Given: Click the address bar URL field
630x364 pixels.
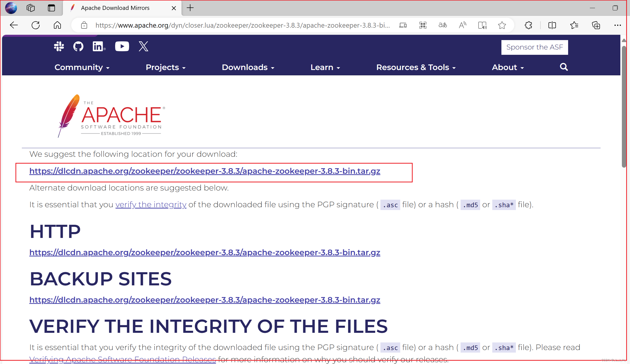Looking at the screenshot, I should click(242, 25).
